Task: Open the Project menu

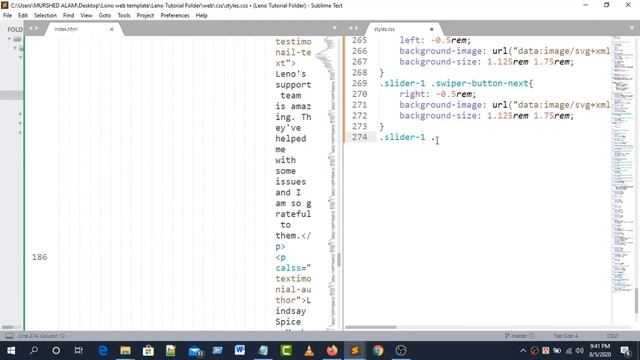Action: [145, 16]
